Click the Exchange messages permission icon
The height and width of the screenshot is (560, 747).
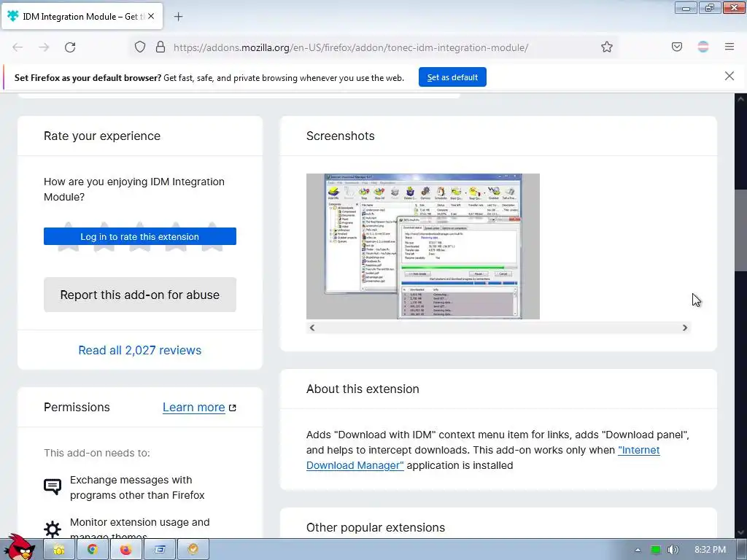click(53, 486)
